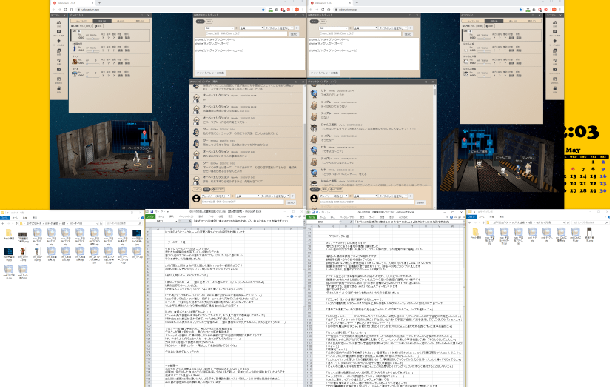Screen dimensions: 610x387
Task: Select the yellow folder in left File Explorer
Action: (x=9, y=233)
